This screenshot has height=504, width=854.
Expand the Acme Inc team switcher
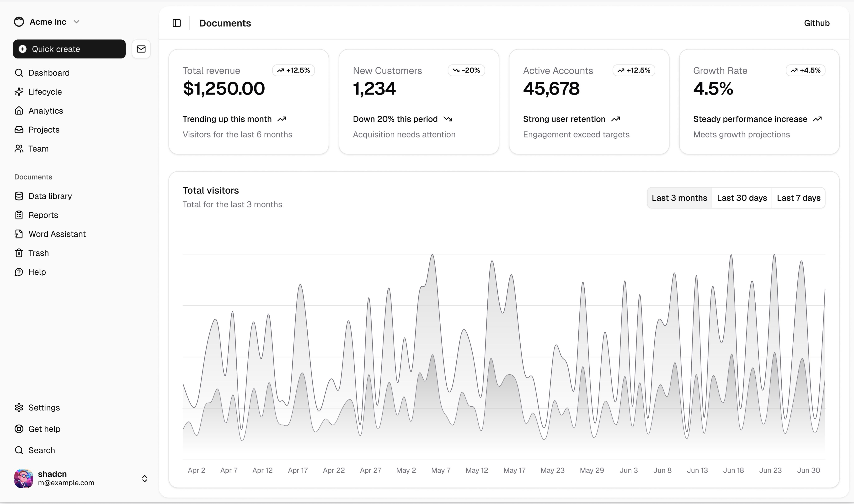coord(47,22)
